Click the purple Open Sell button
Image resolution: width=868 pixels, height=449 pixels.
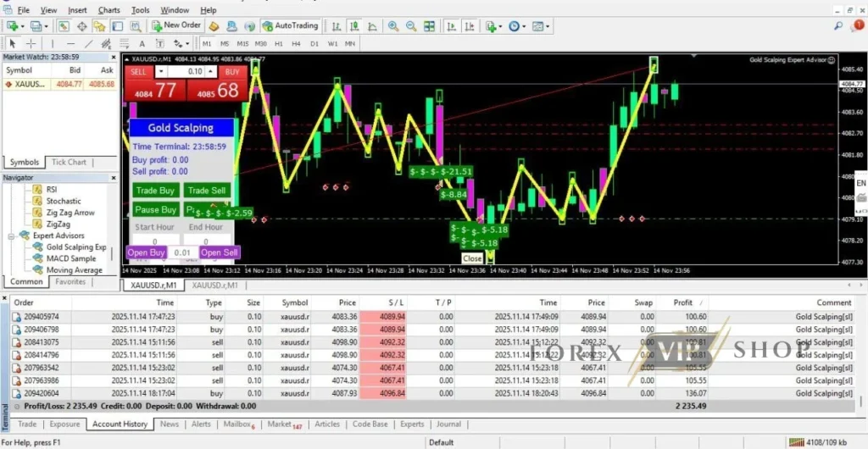220,252
